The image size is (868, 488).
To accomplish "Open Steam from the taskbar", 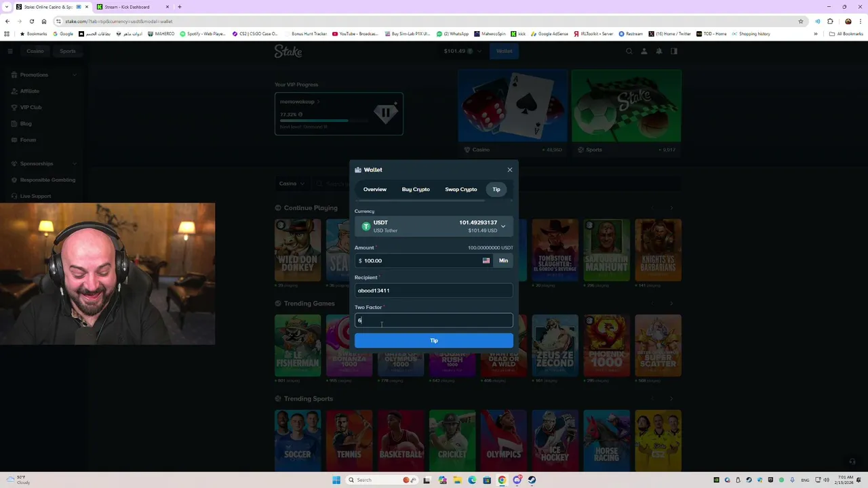I will 532,480.
